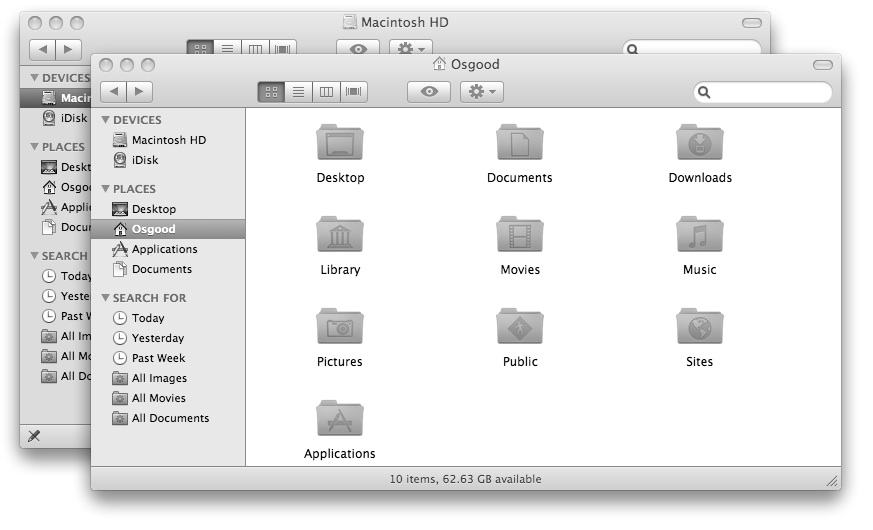Open the Library folder icon
The width and height of the screenshot is (873, 530).
(x=340, y=235)
